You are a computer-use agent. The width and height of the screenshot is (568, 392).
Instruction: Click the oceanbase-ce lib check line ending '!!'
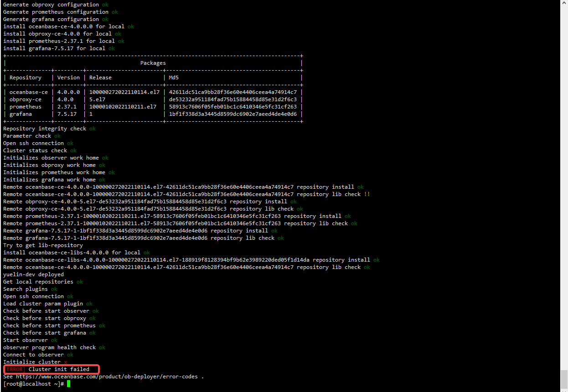click(x=186, y=194)
